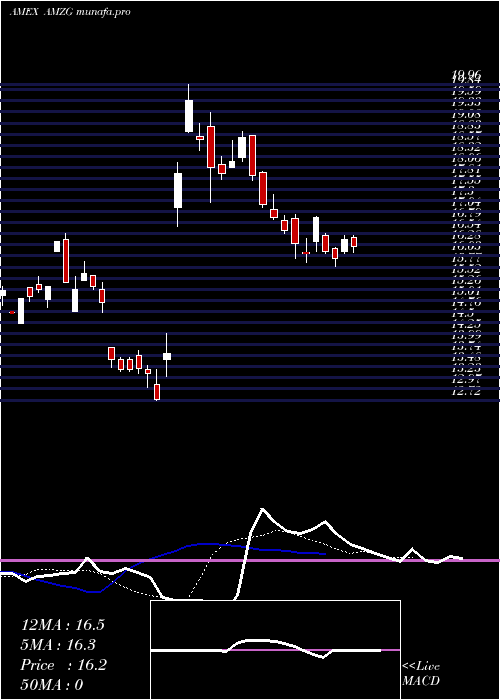The height and width of the screenshot is (700, 500).
Task: Click the MACD inset chart box
Action: pyautogui.click(x=275, y=650)
